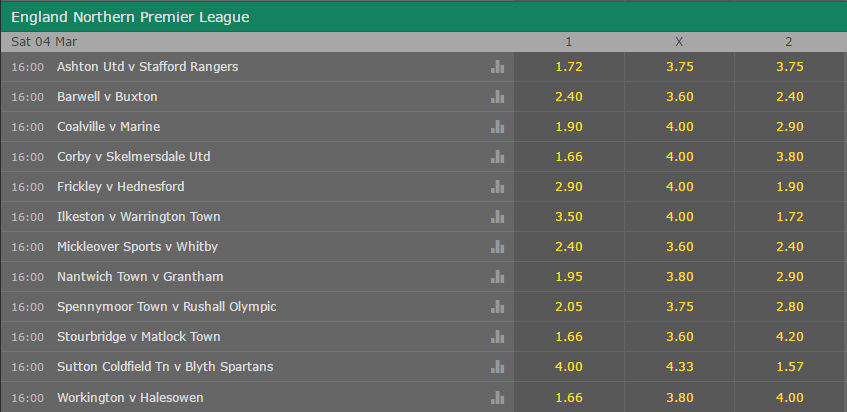Open the Sutton Coldfield Tn v Blyth Spartans match
The height and width of the screenshot is (412, 847).
coord(165,367)
